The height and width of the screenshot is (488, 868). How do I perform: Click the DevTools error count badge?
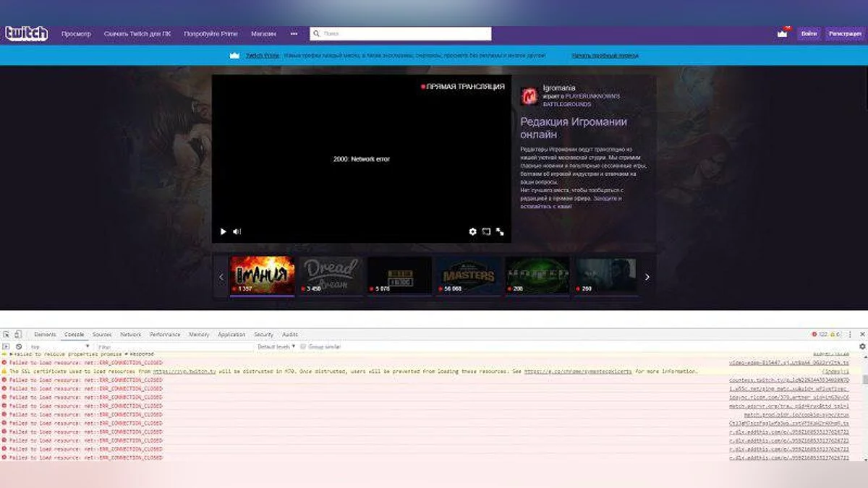tap(819, 335)
